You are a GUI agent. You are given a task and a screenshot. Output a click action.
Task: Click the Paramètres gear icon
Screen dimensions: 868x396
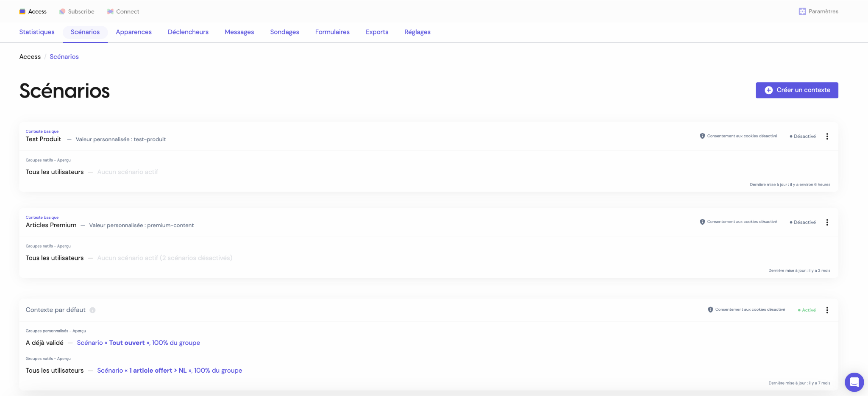[802, 11]
